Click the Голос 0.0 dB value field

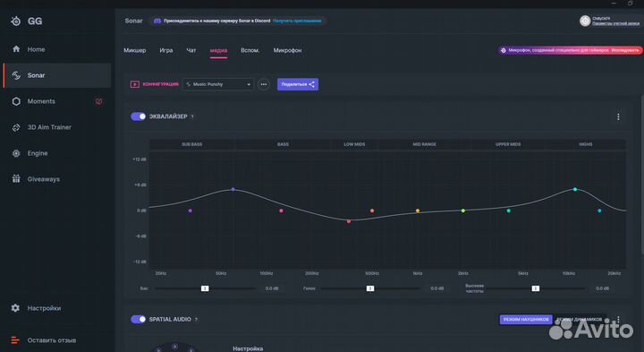click(x=437, y=288)
